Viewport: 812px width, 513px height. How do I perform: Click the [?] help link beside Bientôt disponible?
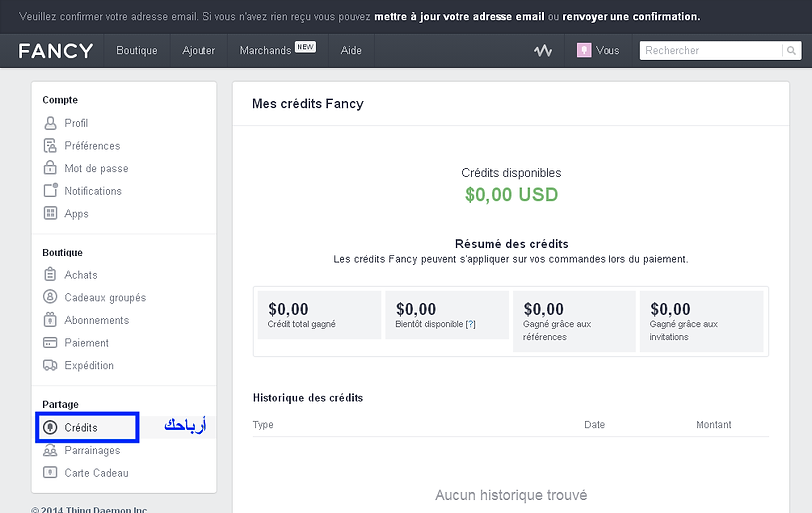click(470, 324)
